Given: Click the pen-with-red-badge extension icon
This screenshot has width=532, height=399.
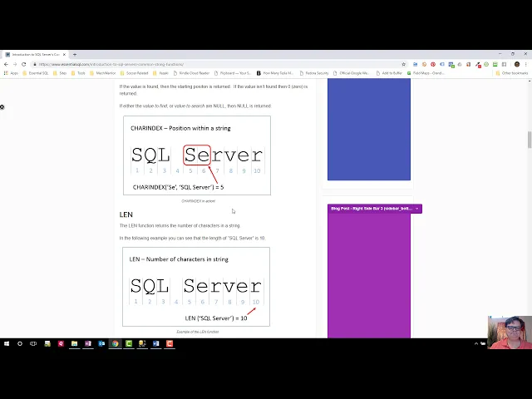Looking at the screenshot, I should tap(478, 64).
